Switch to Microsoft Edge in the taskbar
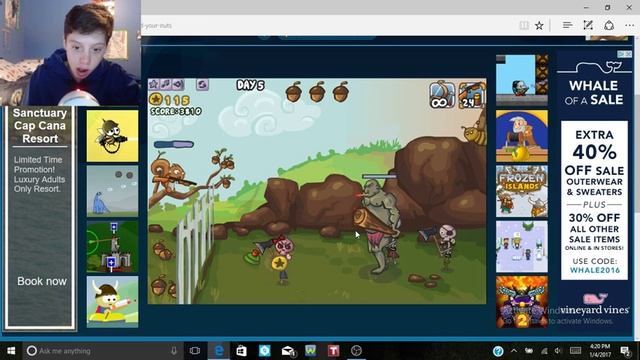640x360 pixels. tap(219, 351)
